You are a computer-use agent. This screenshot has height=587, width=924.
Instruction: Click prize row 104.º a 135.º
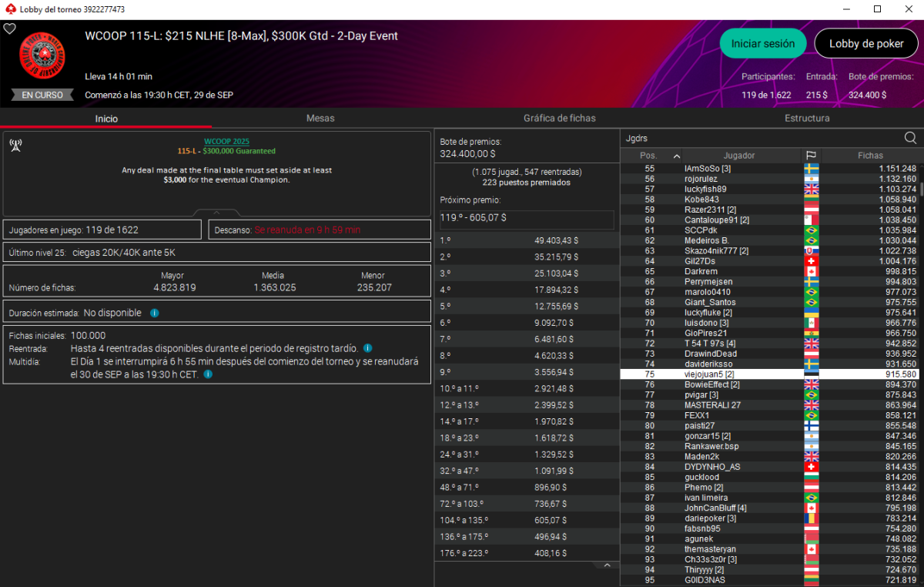tap(527, 521)
